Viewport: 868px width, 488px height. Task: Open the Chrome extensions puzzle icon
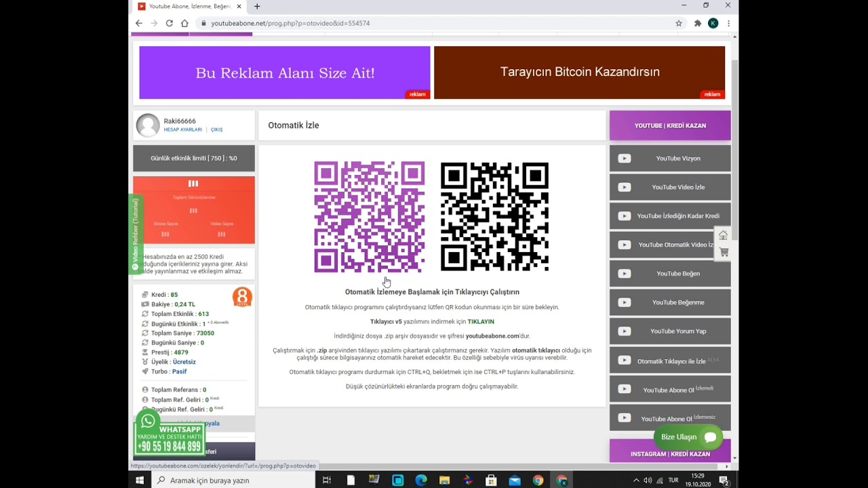click(x=698, y=23)
